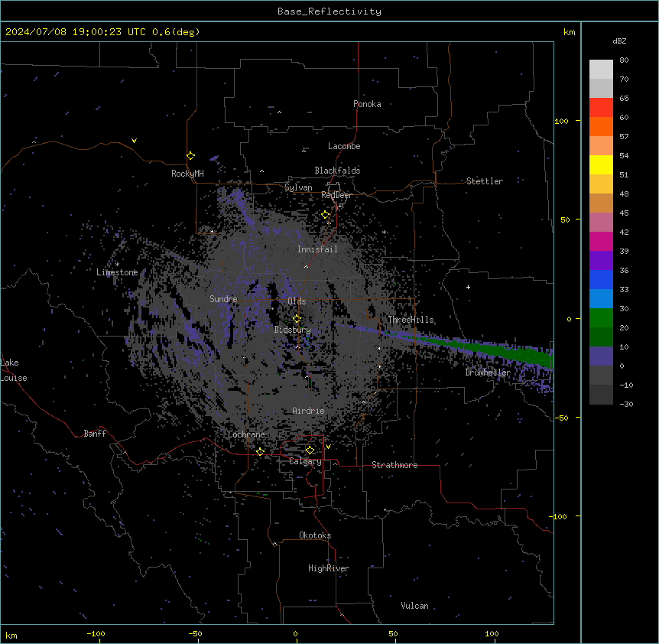
Task: Click white caret marker west of Lacombe
Action: point(304,151)
